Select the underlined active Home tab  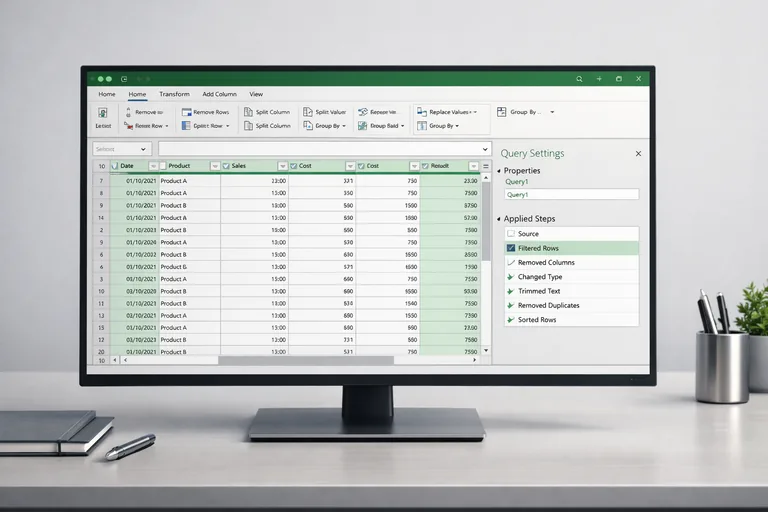coord(137,94)
